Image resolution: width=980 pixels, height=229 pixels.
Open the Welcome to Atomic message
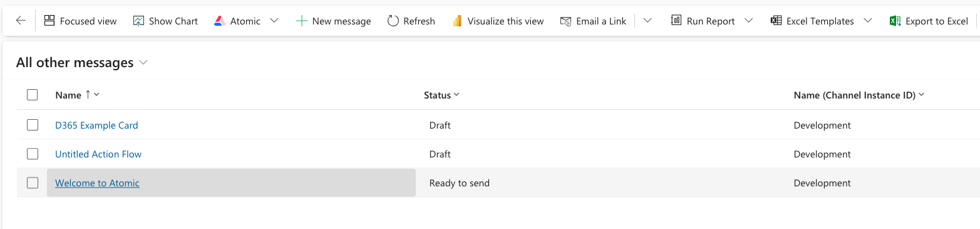97,183
